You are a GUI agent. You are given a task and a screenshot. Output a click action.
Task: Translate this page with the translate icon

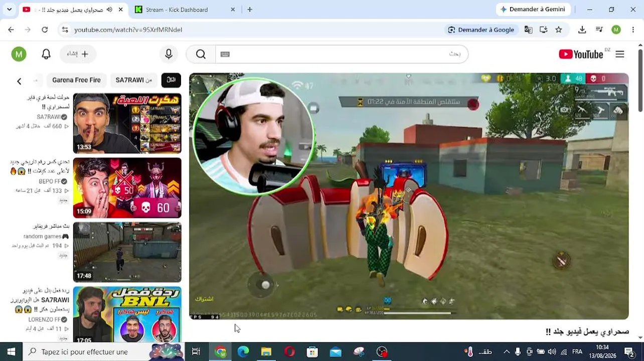click(528, 30)
